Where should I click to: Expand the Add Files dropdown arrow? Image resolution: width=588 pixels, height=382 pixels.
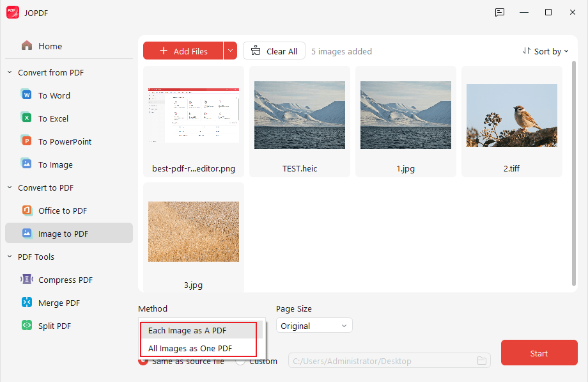pos(231,51)
